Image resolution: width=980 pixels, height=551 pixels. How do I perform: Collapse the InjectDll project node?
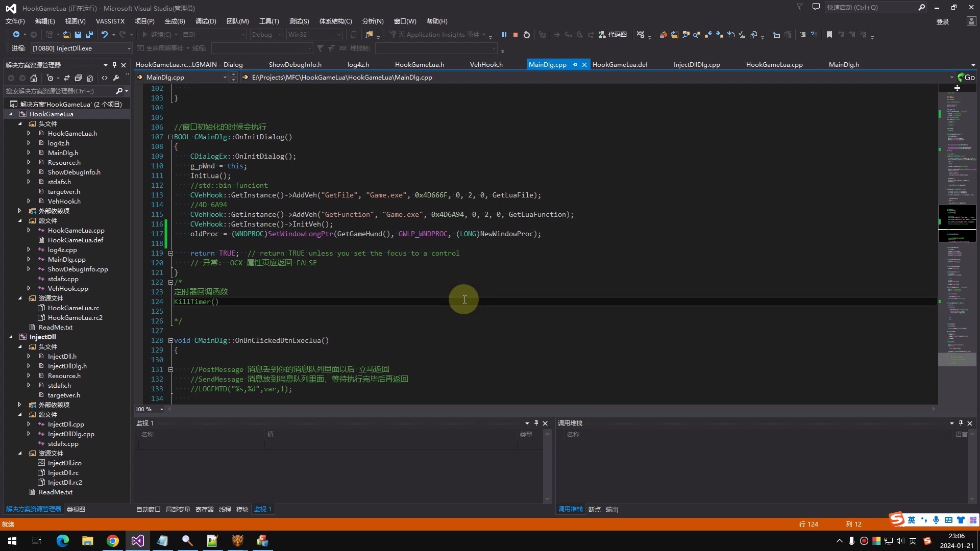11,337
